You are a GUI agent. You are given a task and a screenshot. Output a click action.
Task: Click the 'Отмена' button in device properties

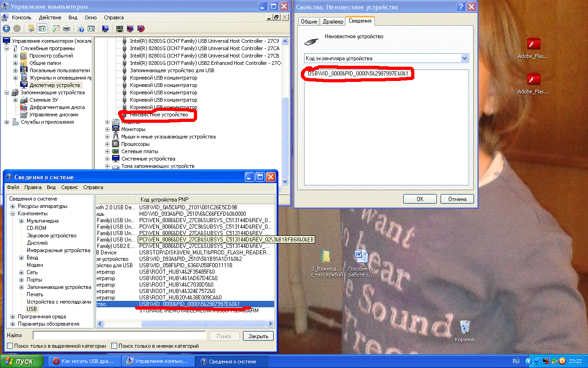457,199
